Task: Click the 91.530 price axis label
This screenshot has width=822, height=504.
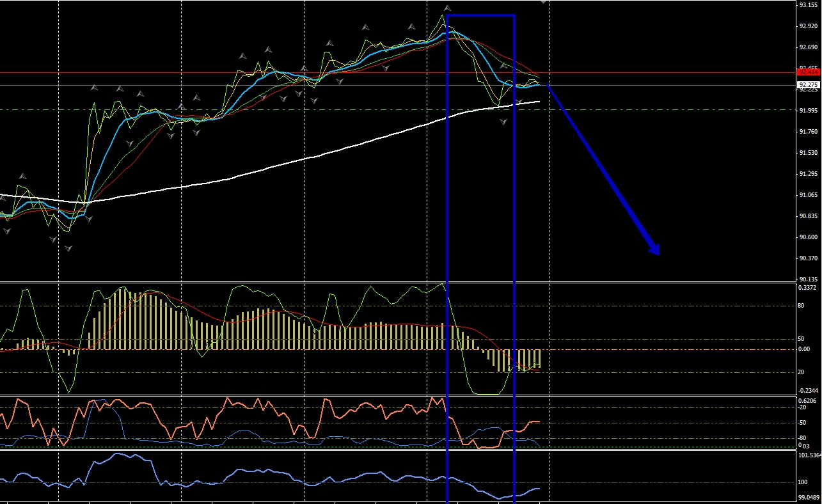Action: tap(809, 153)
